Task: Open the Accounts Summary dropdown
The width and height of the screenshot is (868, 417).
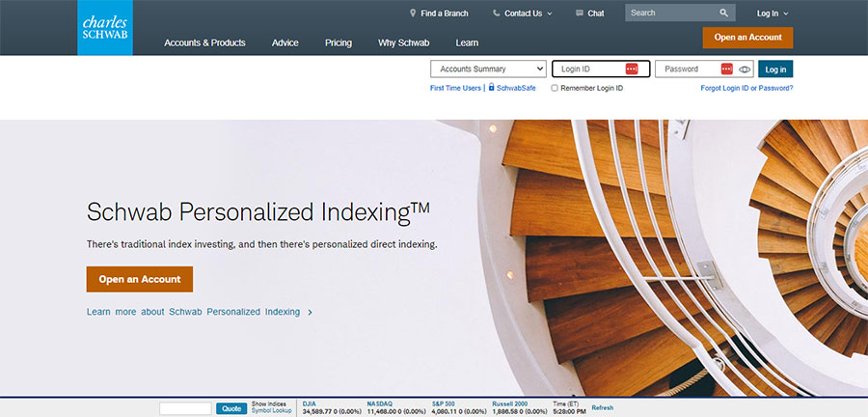Action: click(488, 69)
